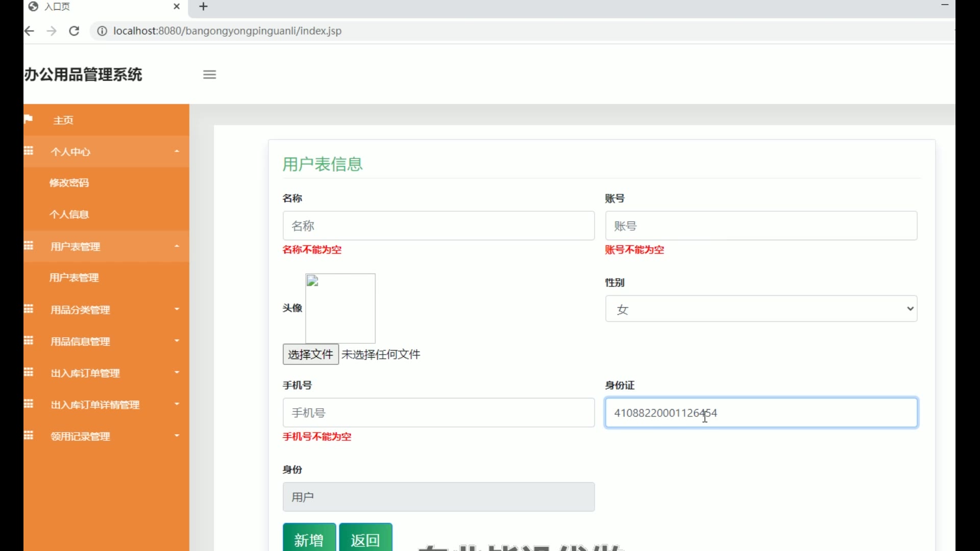Image resolution: width=980 pixels, height=551 pixels.
Task: Open the 性别 dropdown showing 女
Action: click(x=761, y=309)
